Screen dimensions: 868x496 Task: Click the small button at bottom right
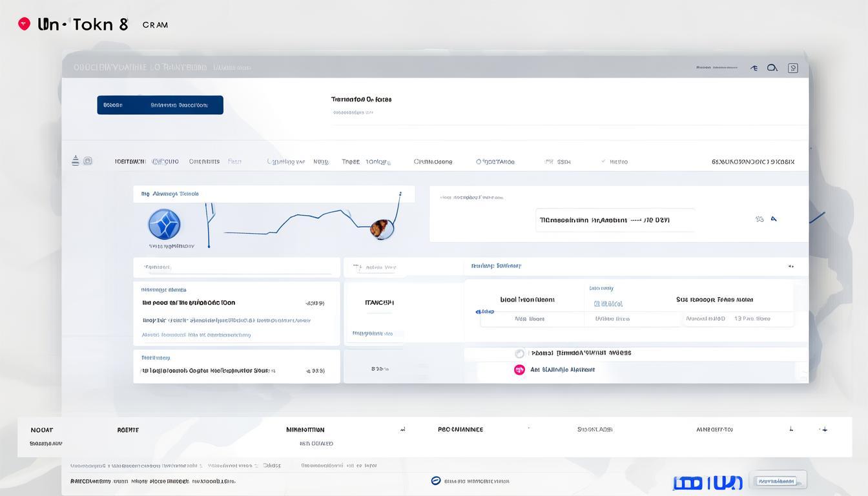click(778, 480)
